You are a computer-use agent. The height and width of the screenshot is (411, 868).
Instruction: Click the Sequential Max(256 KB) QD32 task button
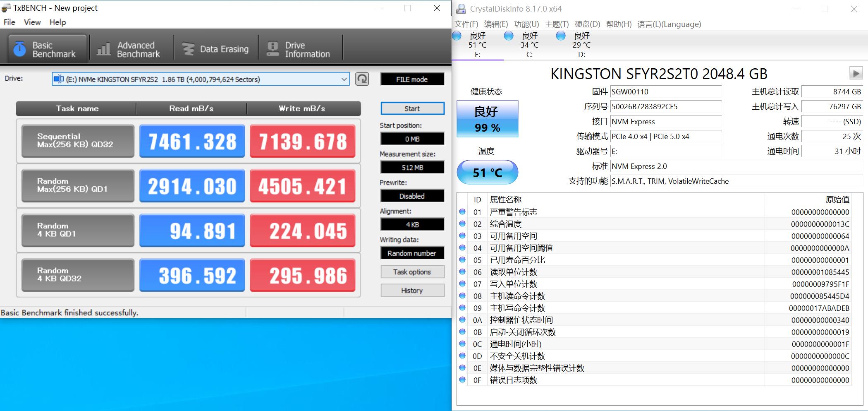[78, 141]
